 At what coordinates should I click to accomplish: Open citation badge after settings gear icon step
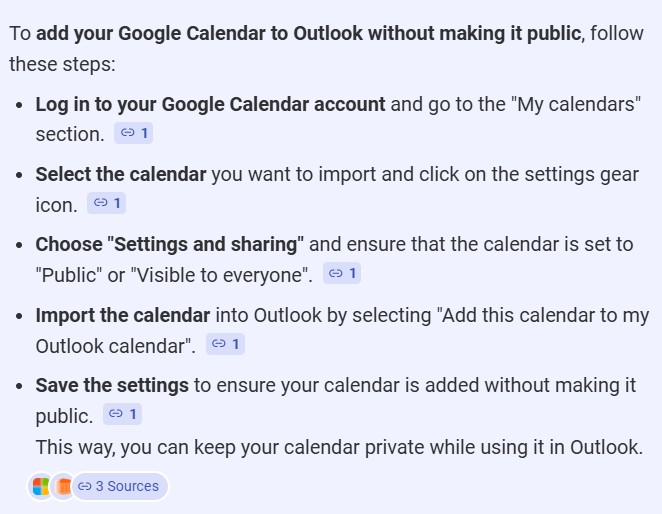click(x=106, y=203)
